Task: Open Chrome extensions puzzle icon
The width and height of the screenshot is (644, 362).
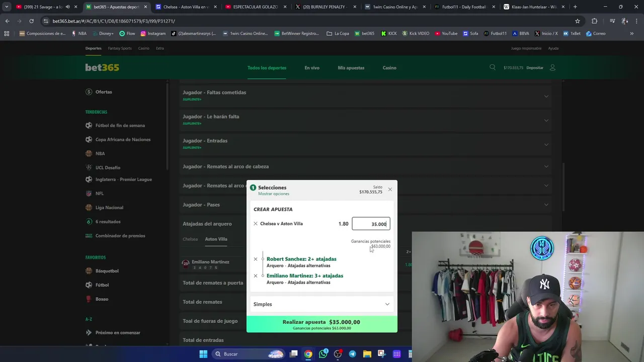Action: click(x=594, y=21)
